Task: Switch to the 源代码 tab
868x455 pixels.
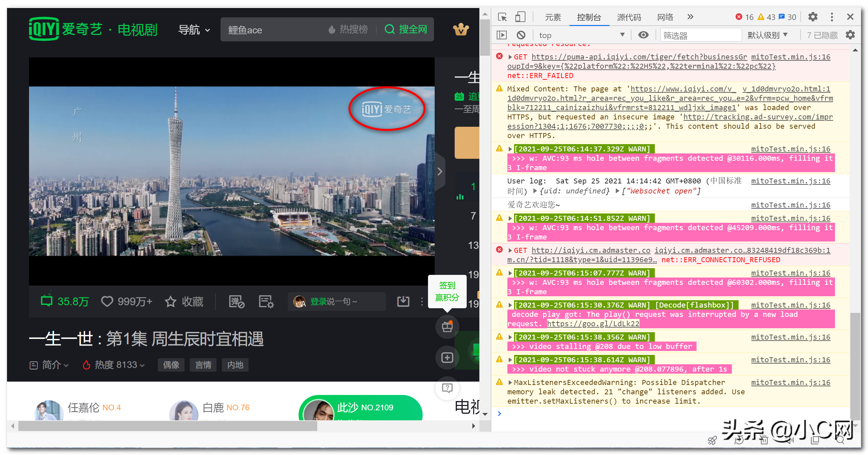Action: point(628,17)
